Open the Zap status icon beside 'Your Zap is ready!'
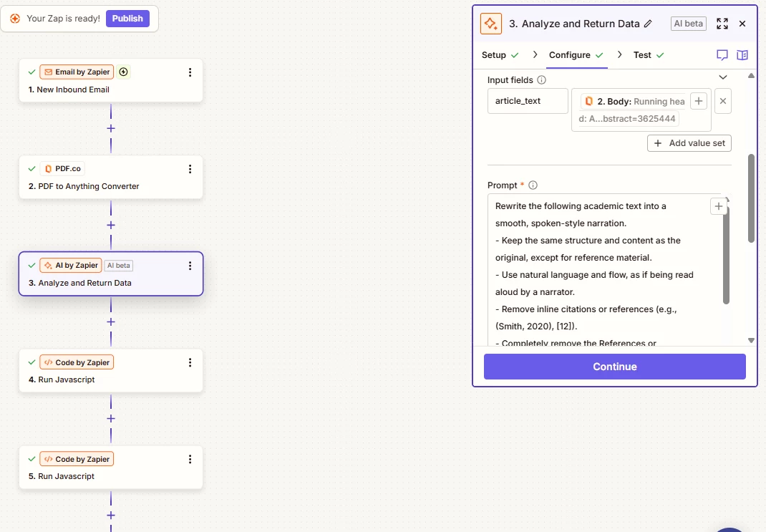The height and width of the screenshot is (532, 766). pos(15,19)
